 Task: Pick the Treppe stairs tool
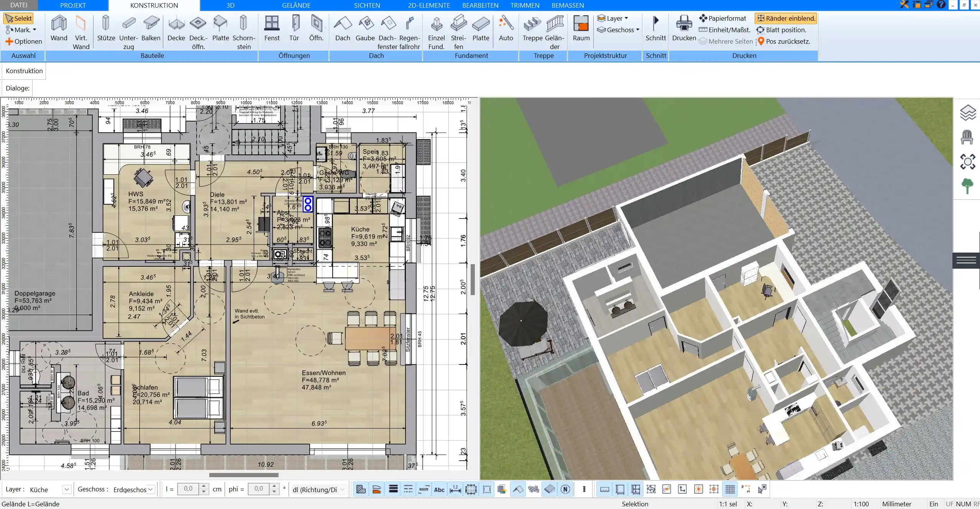point(532,28)
